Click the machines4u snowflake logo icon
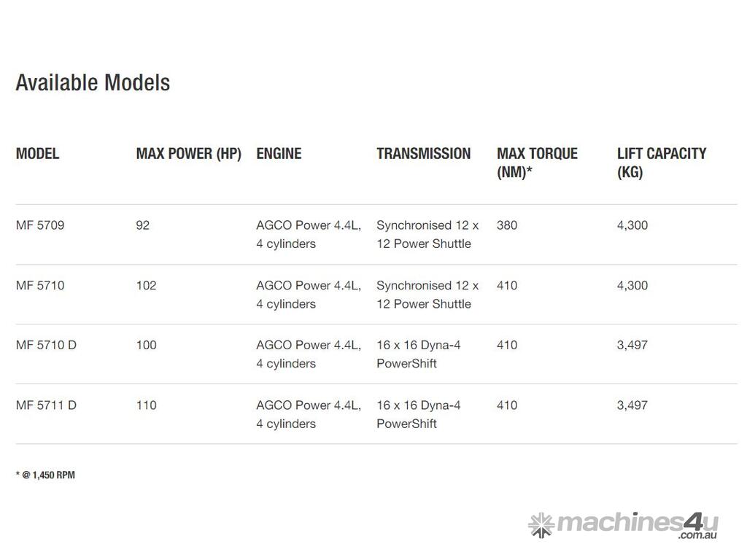747x560 pixels. [x=541, y=525]
